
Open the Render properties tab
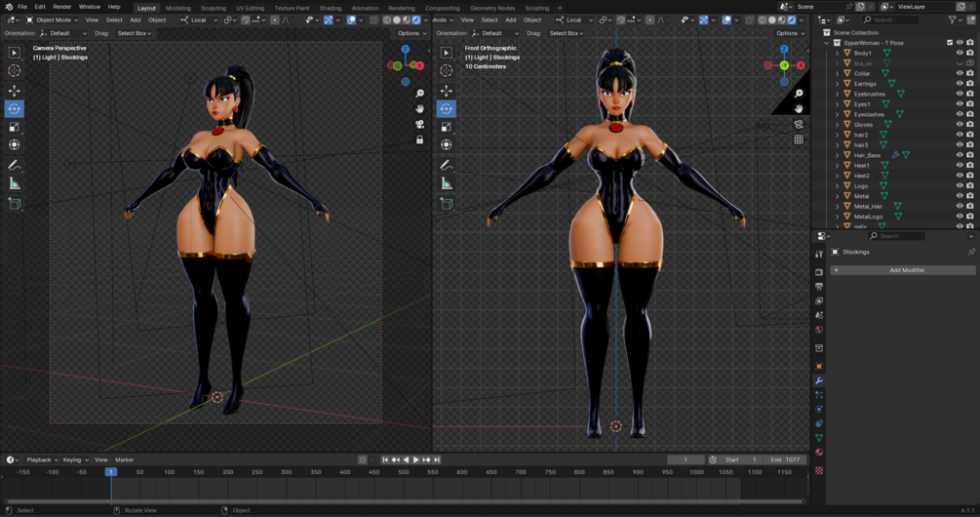point(819,272)
